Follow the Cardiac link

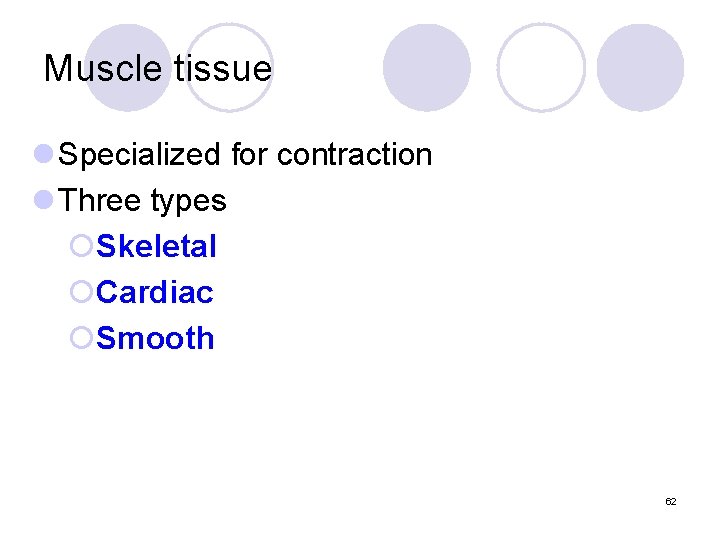pos(155,292)
